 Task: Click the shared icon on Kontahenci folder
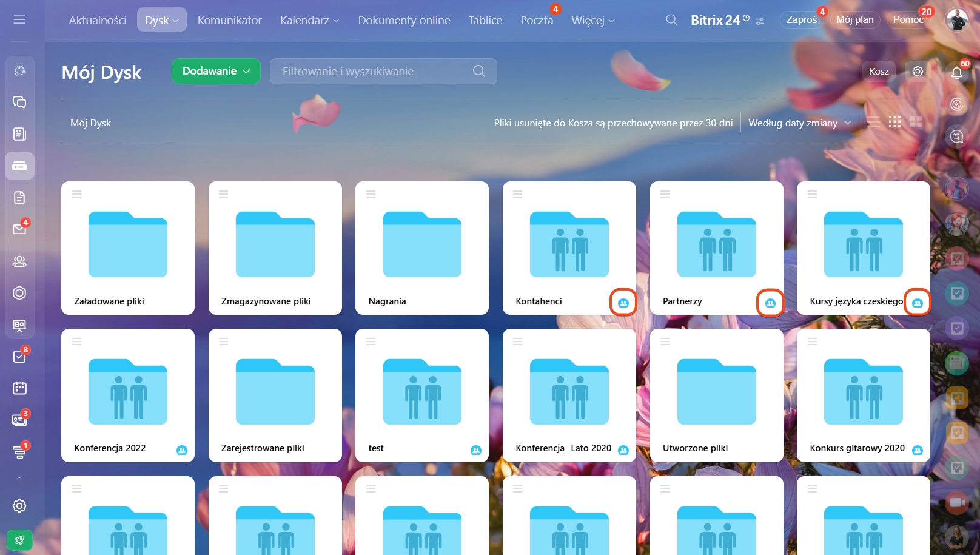(623, 303)
